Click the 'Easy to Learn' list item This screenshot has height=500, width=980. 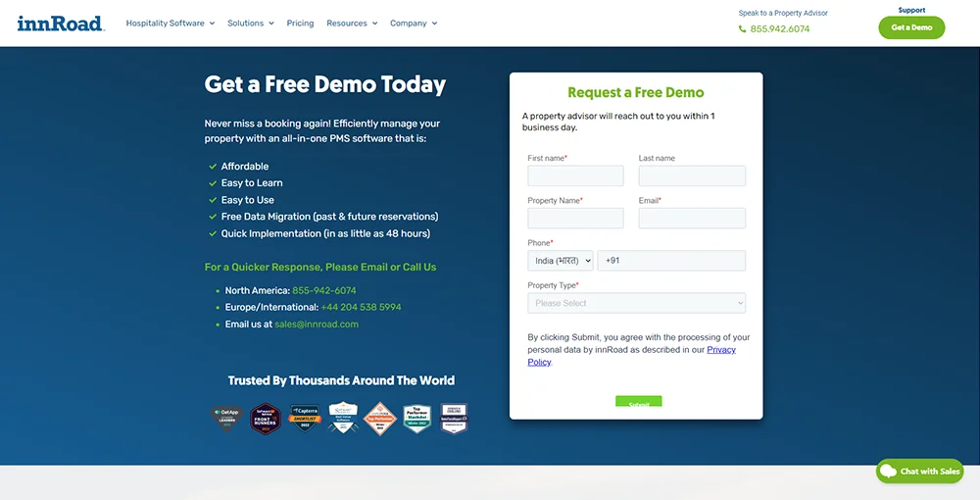(x=251, y=183)
